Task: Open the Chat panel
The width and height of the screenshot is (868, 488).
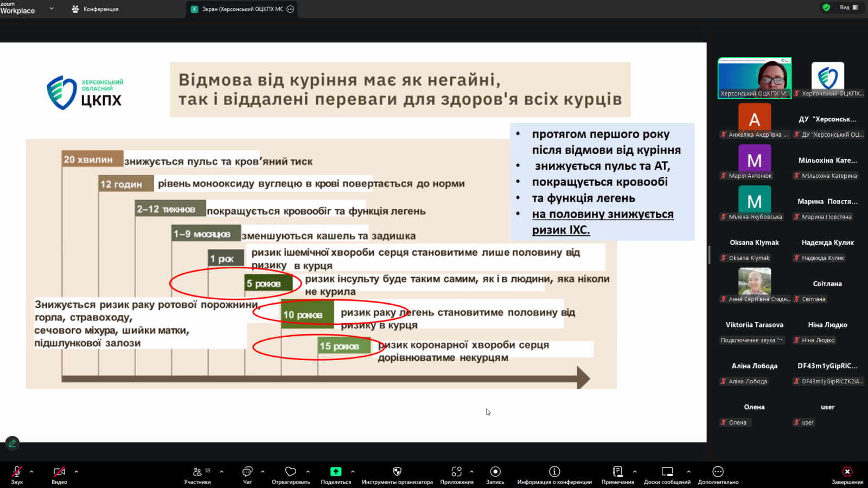Action: coord(247,472)
